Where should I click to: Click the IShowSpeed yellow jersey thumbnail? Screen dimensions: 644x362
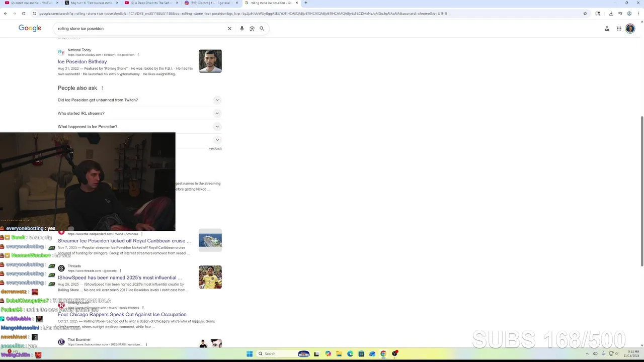click(x=210, y=277)
